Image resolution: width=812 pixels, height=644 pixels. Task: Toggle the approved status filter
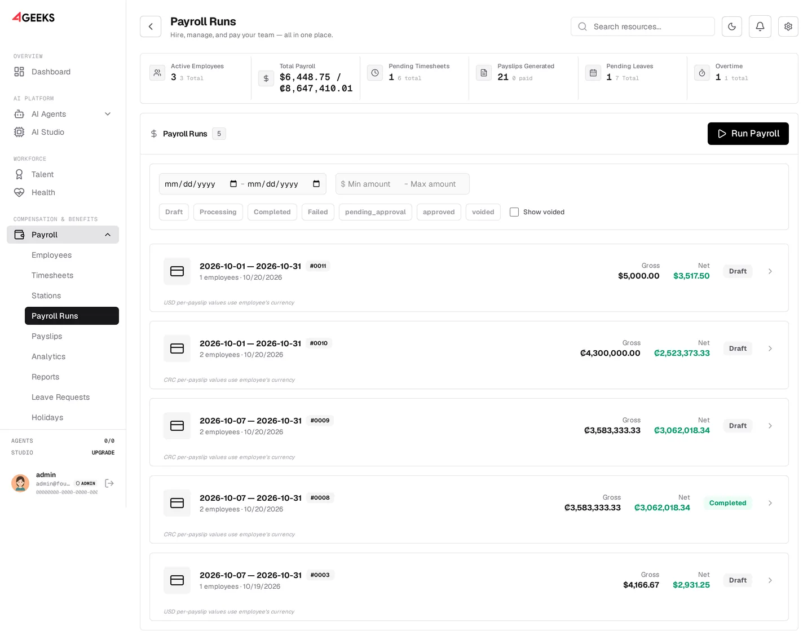(x=439, y=212)
